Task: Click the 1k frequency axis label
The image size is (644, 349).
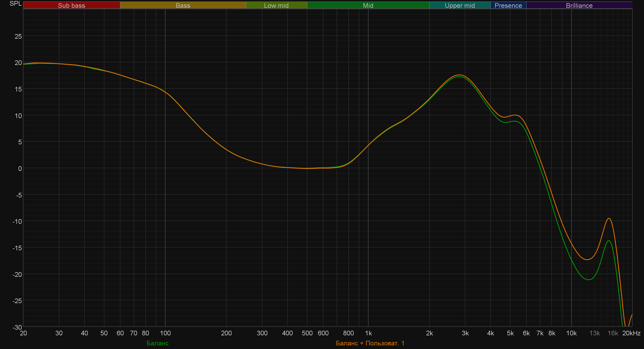Action: click(x=368, y=333)
